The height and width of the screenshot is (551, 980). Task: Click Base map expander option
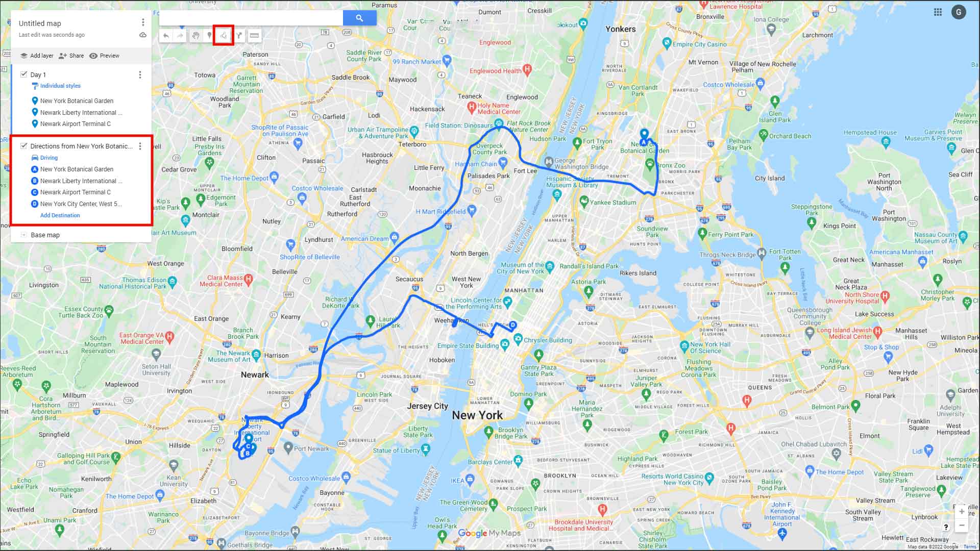click(23, 235)
